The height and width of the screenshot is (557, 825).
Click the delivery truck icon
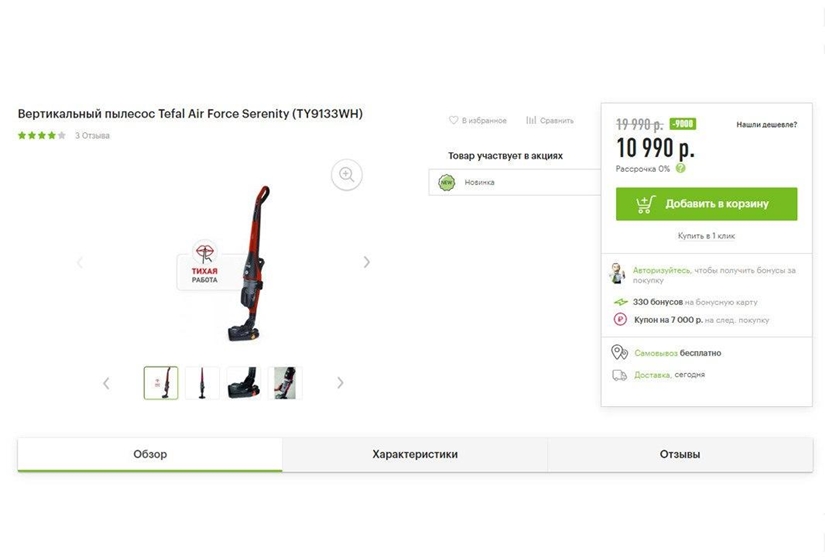tap(619, 375)
